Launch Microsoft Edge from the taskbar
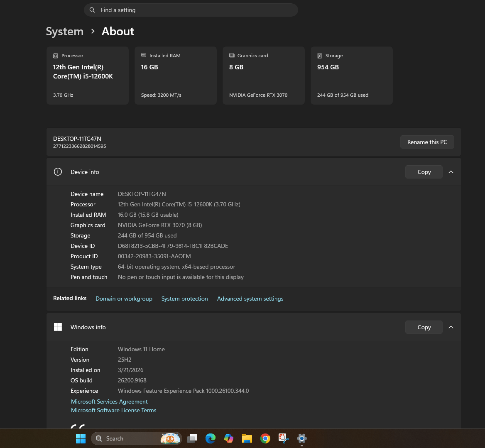Screen dimensions: 485x448 (x=211, y=438)
